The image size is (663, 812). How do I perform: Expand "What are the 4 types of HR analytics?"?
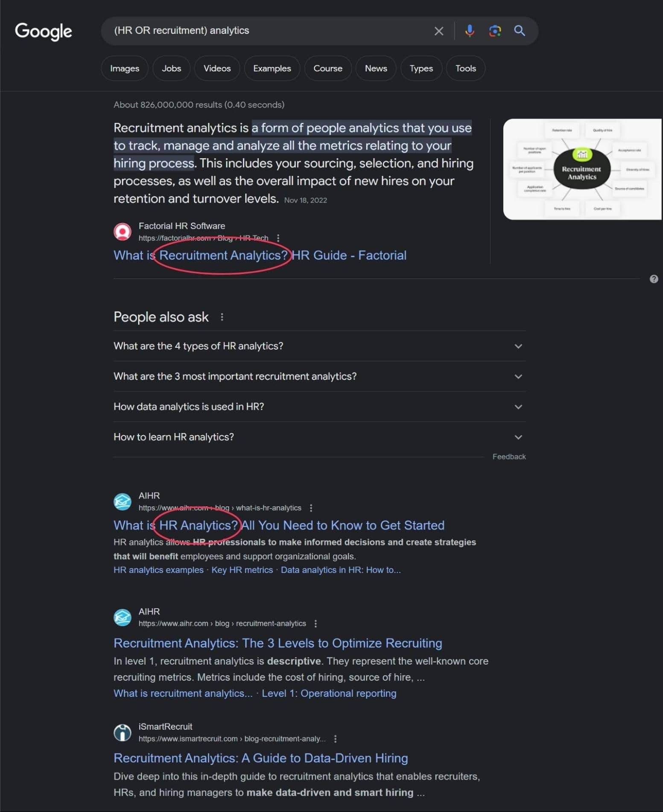(x=518, y=346)
